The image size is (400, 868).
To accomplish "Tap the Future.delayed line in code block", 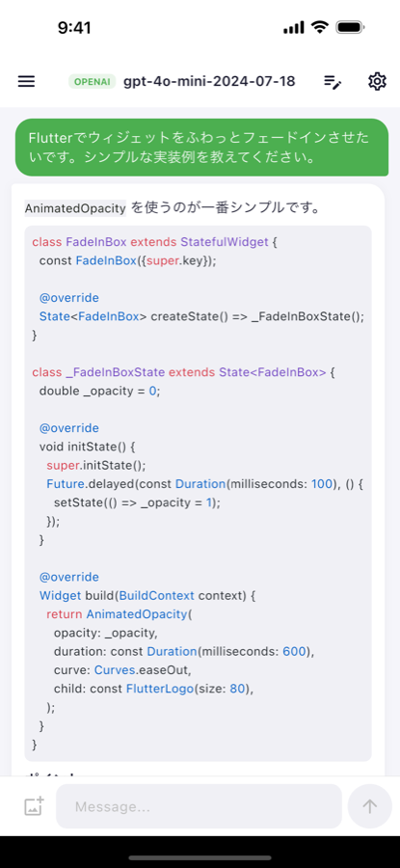I will (212, 484).
